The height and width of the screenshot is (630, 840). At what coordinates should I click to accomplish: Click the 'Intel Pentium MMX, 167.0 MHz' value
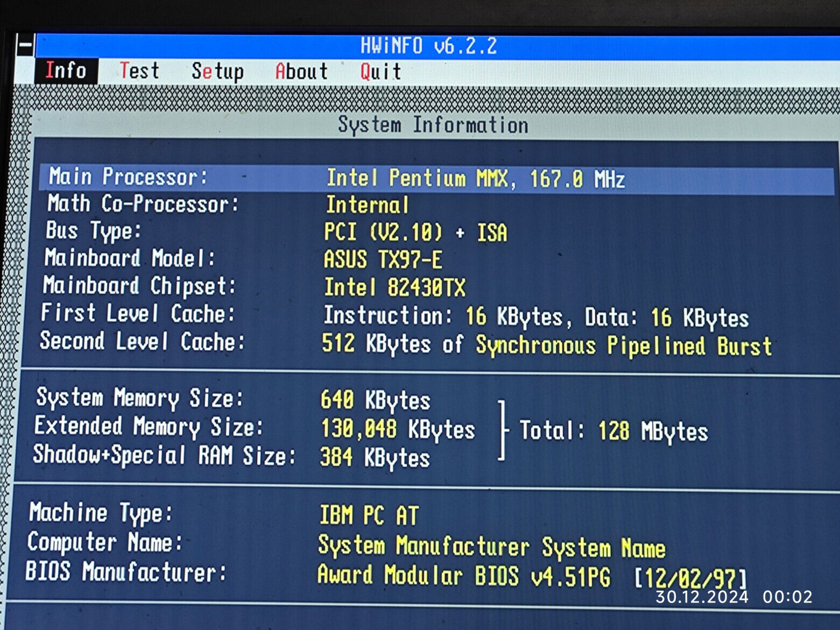pos(476,179)
